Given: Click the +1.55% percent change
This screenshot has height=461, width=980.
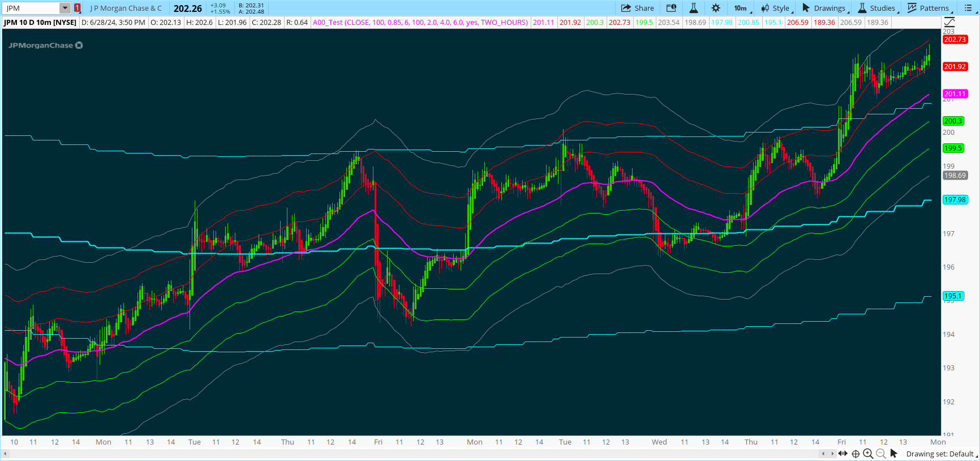Looking at the screenshot, I should (x=220, y=11).
